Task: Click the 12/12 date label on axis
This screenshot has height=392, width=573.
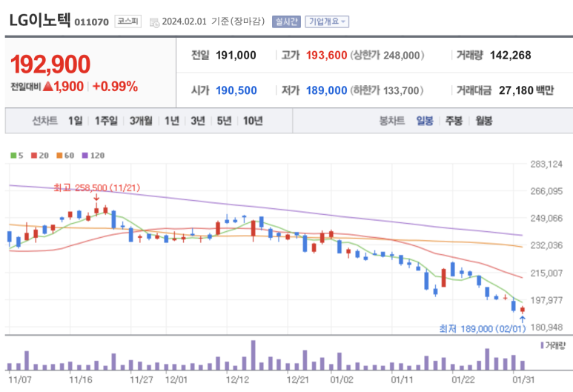Action: point(237,380)
